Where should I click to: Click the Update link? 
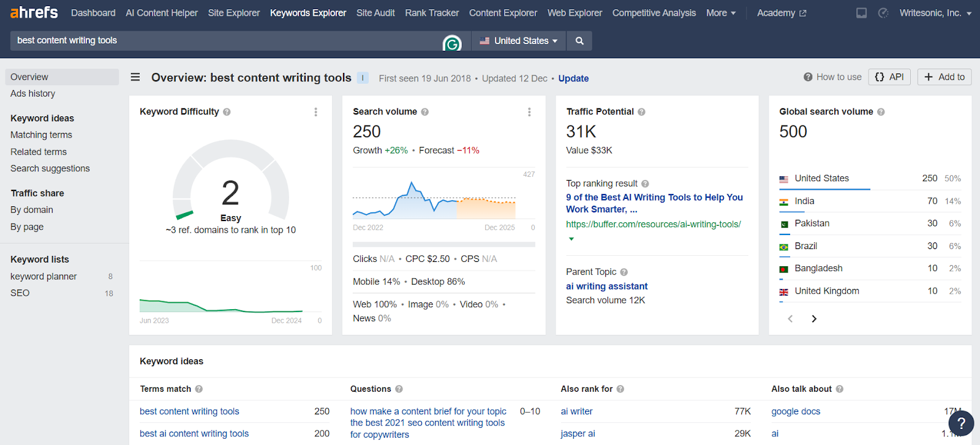[573, 78]
